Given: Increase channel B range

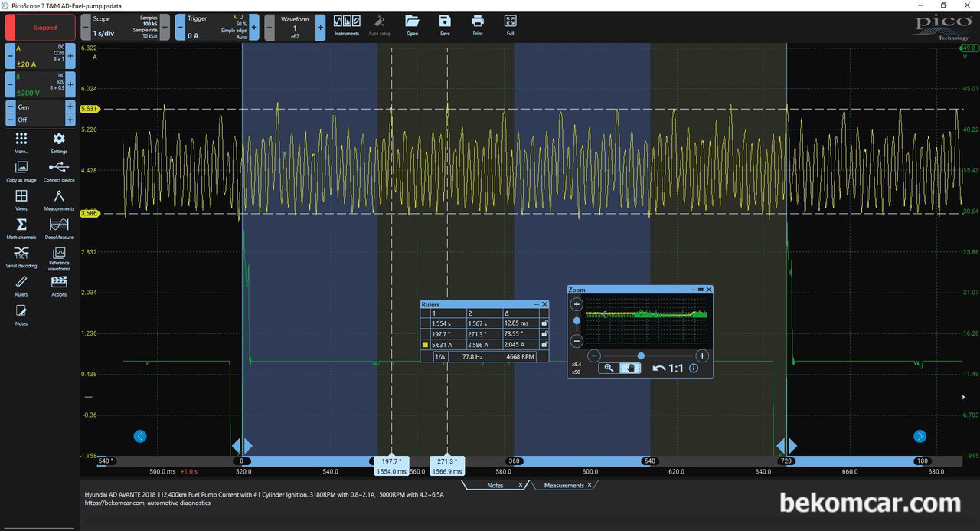Looking at the screenshot, I should 70,84.
